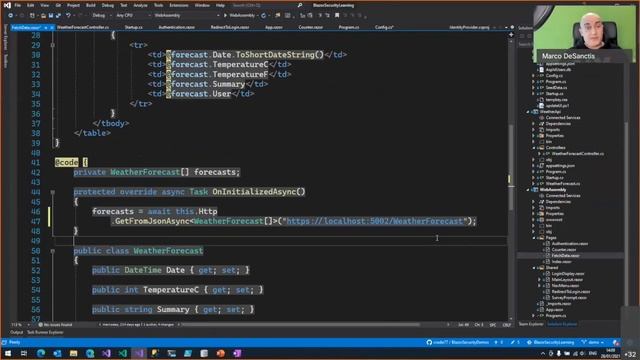The image size is (640, 360).
Task: Collapse the Shared folder in Solution Explorer
Action: [x=534, y=268]
